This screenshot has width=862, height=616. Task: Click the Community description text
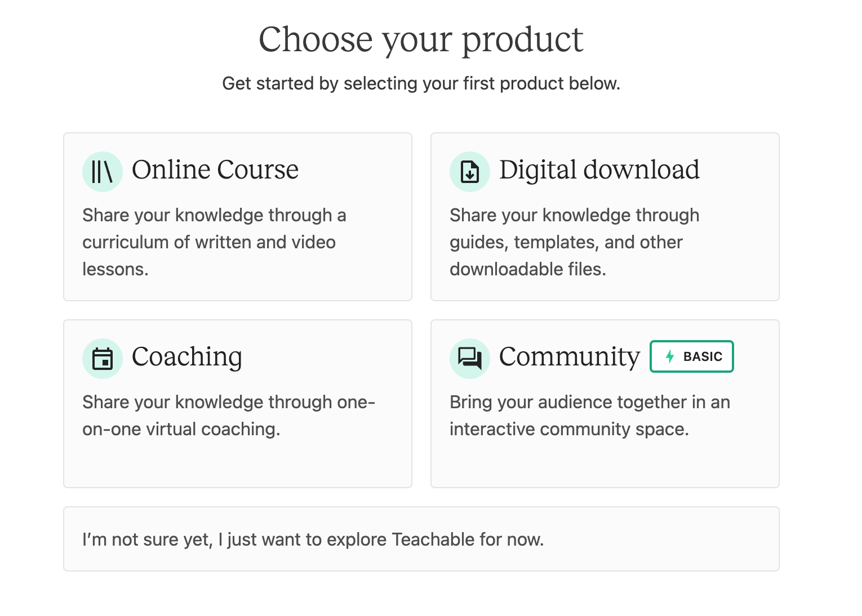(x=590, y=415)
